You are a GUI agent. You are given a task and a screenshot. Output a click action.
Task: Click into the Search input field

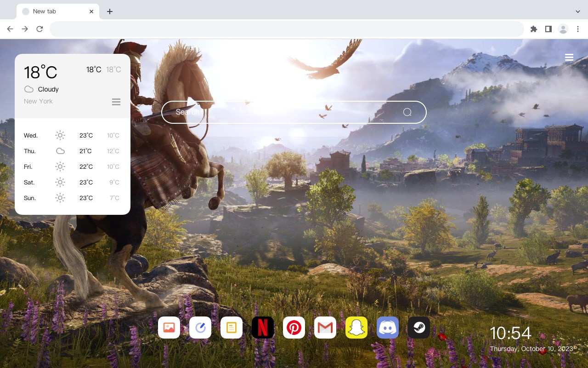click(x=294, y=112)
